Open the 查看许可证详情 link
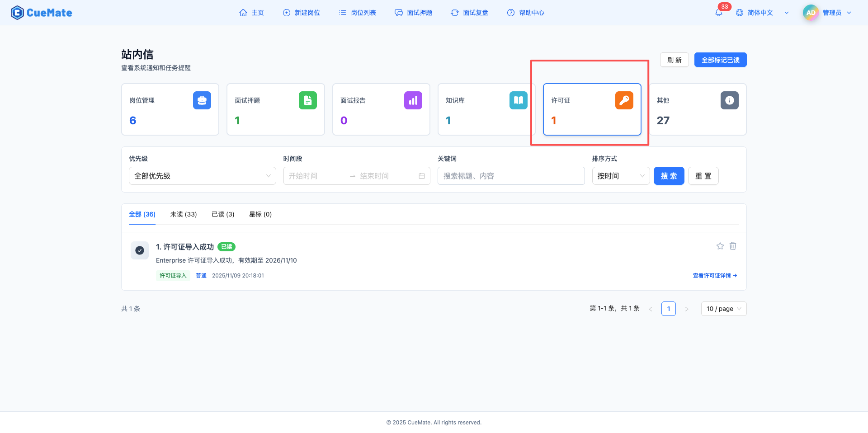The width and height of the screenshot is (868, 433). pos(715,275)
